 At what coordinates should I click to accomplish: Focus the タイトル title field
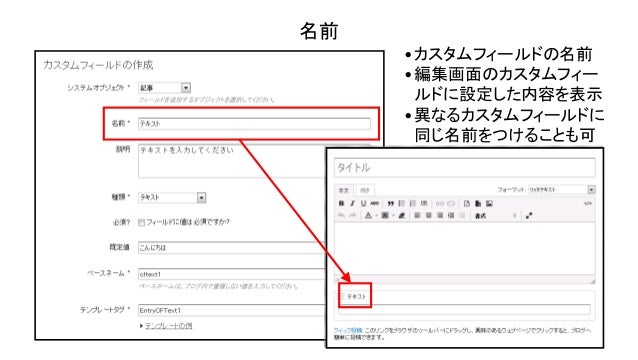coord(465,168)
